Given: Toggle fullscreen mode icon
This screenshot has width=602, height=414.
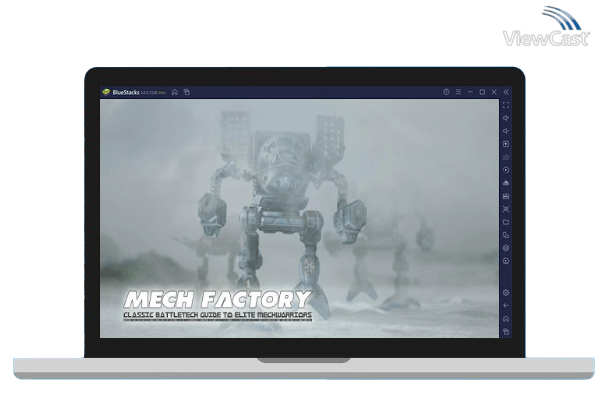Looking at the screenshot, I should click(506, 105).
